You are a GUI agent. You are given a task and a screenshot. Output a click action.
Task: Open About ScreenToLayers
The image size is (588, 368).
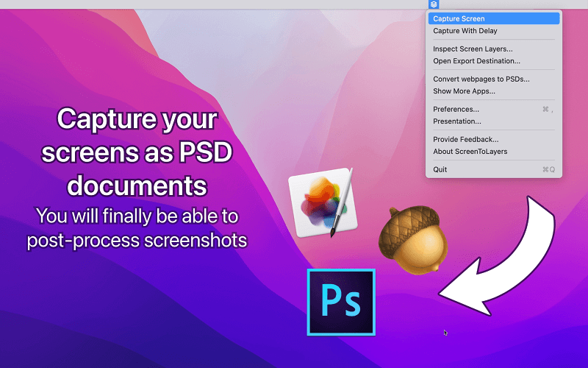(494, 152)
